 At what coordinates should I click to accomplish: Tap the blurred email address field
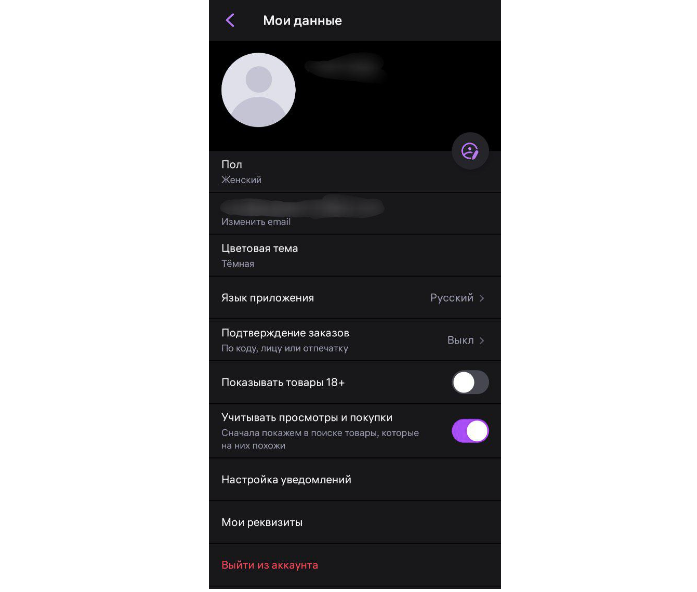click(x=302, y=208)
